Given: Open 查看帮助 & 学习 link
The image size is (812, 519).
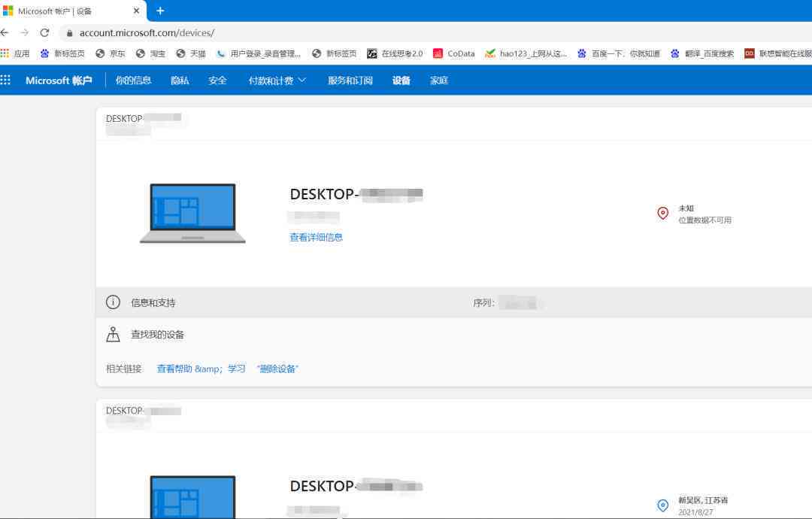Looking at the screenshot, I should pos(201,369).
